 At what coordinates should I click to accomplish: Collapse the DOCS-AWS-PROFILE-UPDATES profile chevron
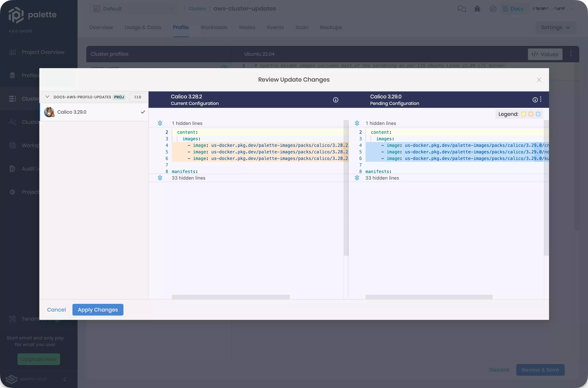[47, 97]
